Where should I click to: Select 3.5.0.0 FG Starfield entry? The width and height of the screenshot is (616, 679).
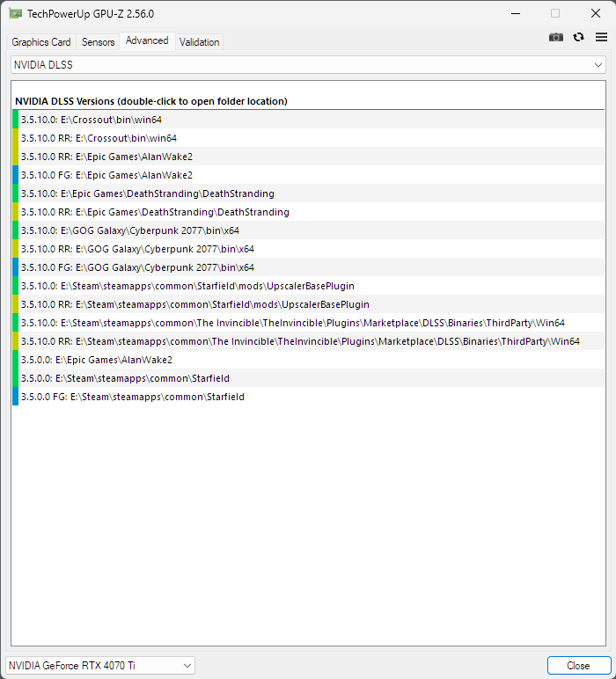tap(308, 397)
